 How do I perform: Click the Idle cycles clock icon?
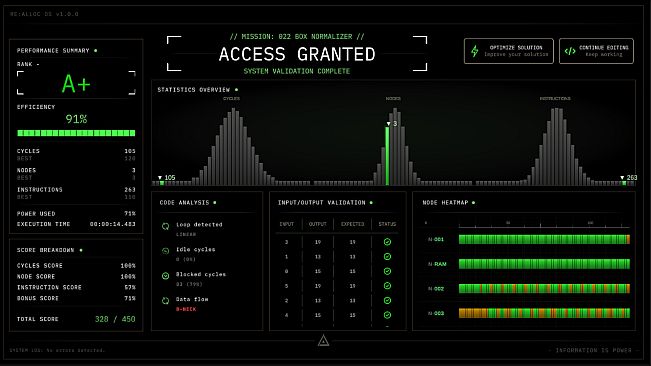coord(165,251)
